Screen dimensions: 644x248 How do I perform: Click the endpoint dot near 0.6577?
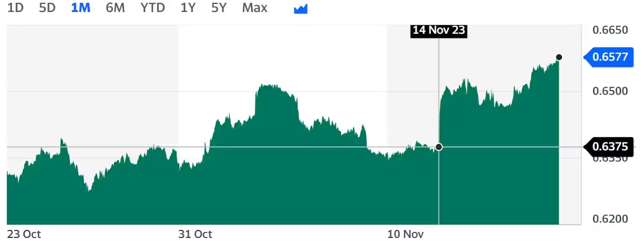(x=559, y=57)
